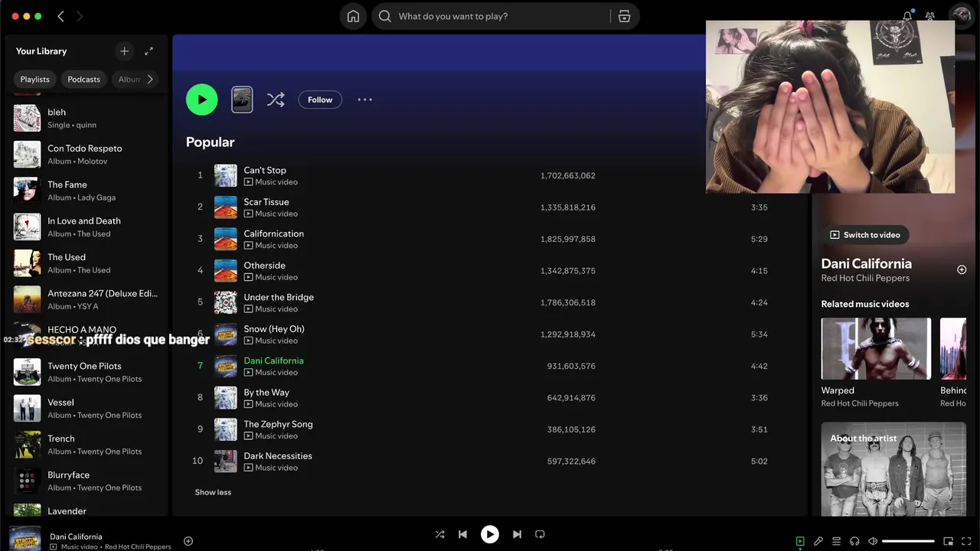The image size is (980, 551).
Task: Open Warped related music video
Action: coord(876,363)
